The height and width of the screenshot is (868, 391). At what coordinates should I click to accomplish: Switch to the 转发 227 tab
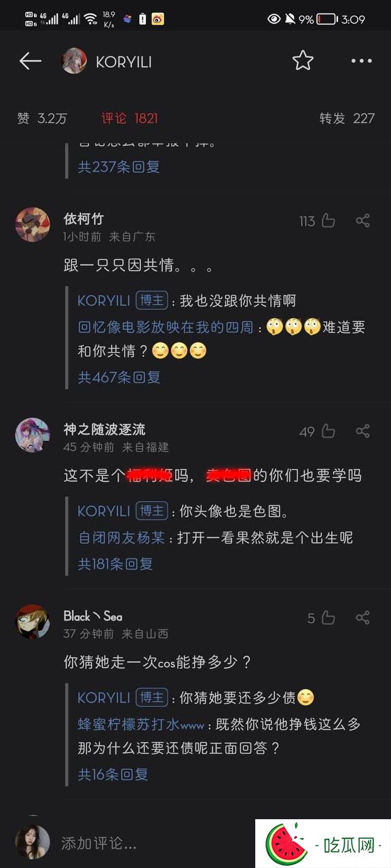pos(347,118)
